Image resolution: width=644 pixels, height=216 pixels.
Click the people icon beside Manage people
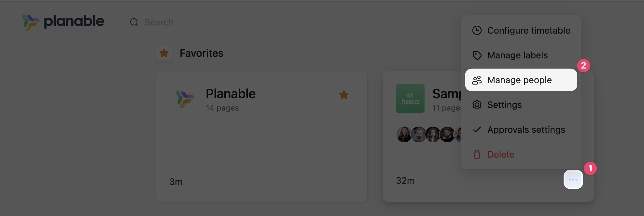(477, 80)
